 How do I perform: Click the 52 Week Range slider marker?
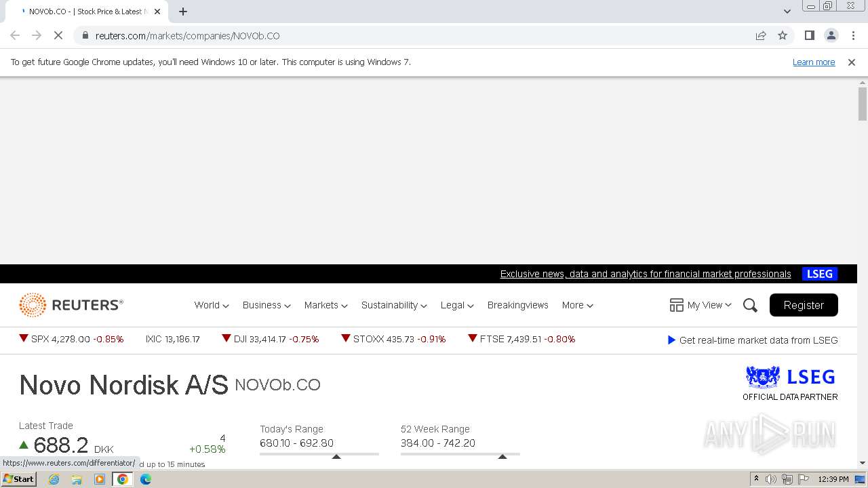coord(502,457)
